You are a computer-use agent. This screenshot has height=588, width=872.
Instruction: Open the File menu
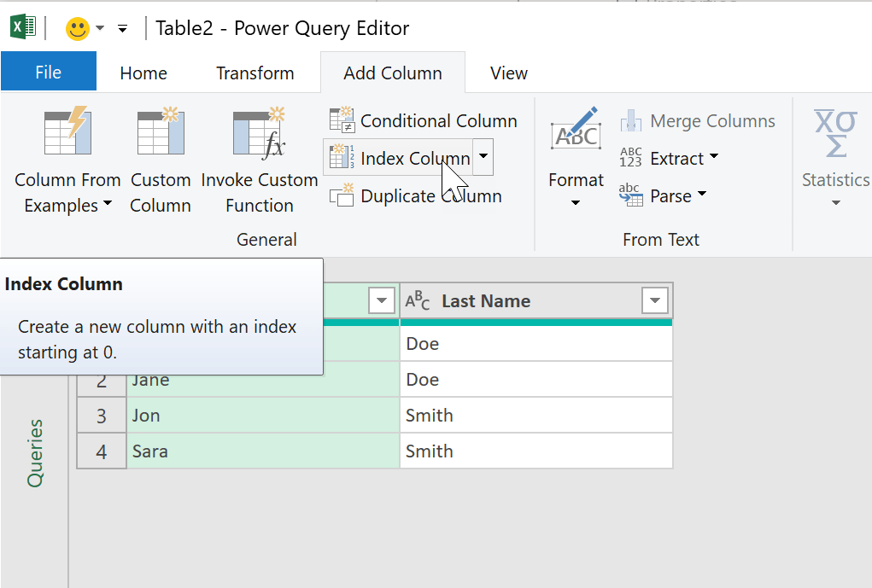[x=49, y=73]
